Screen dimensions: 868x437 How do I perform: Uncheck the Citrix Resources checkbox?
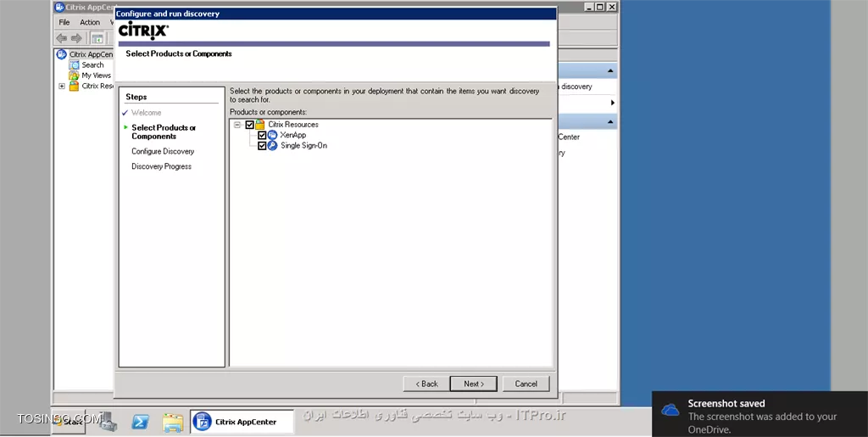pos(250,125)
